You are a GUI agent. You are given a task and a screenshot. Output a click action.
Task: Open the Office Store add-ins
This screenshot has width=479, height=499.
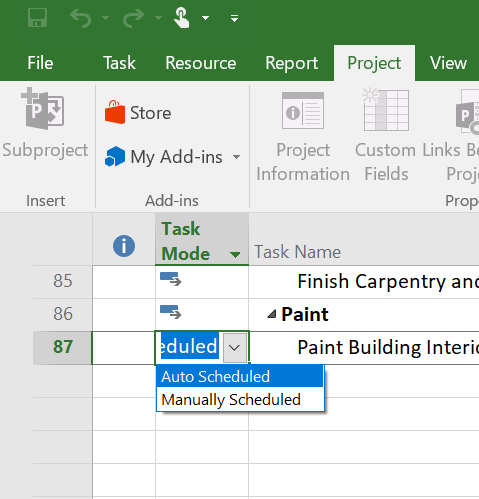(138, 113)
